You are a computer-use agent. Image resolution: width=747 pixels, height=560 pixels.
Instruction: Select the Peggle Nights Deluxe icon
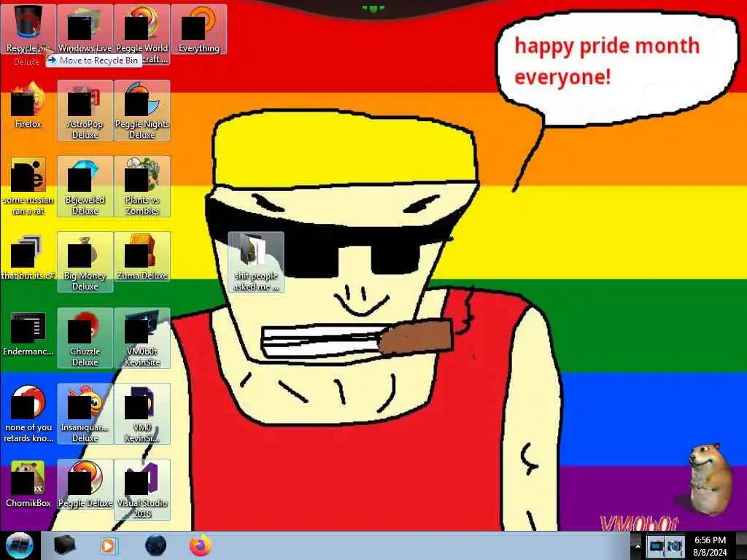tap(142, 111)
